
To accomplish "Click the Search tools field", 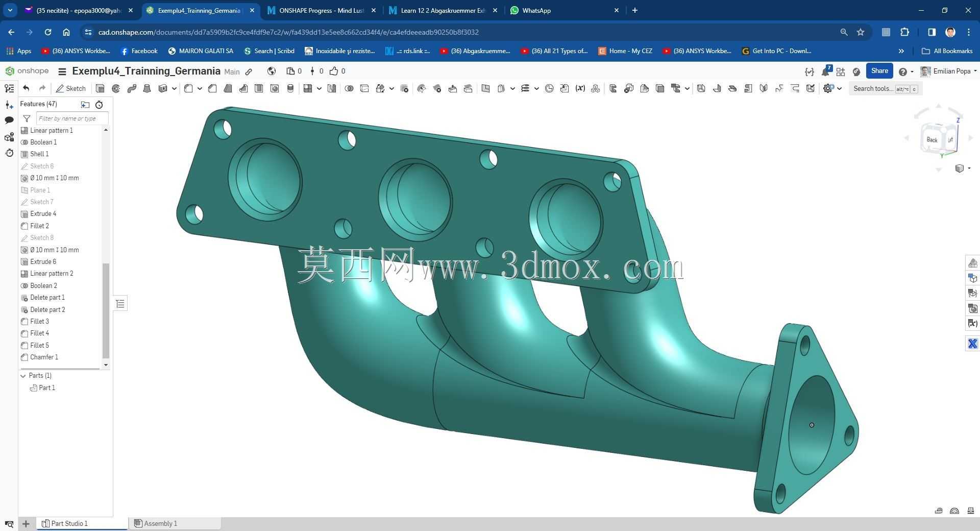I will [x=886, y=89].
